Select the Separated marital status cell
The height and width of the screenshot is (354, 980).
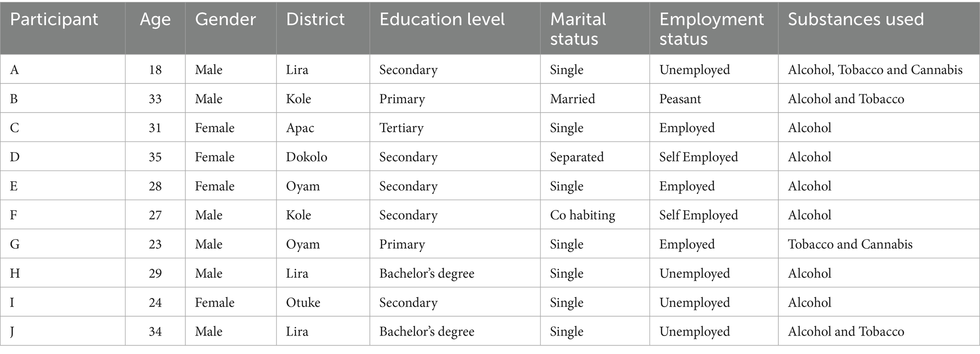[577, 157]
